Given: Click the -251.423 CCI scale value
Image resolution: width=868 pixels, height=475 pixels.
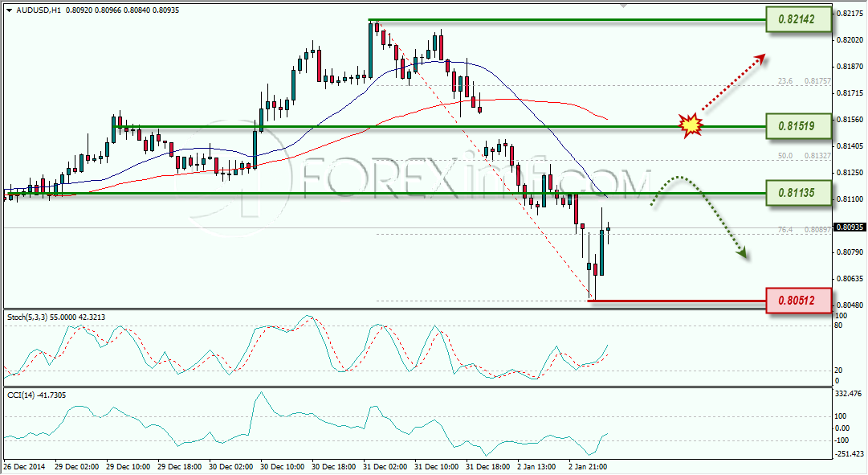Looking at the screenshot, I should pyautogui.click(x=850, y=454).
